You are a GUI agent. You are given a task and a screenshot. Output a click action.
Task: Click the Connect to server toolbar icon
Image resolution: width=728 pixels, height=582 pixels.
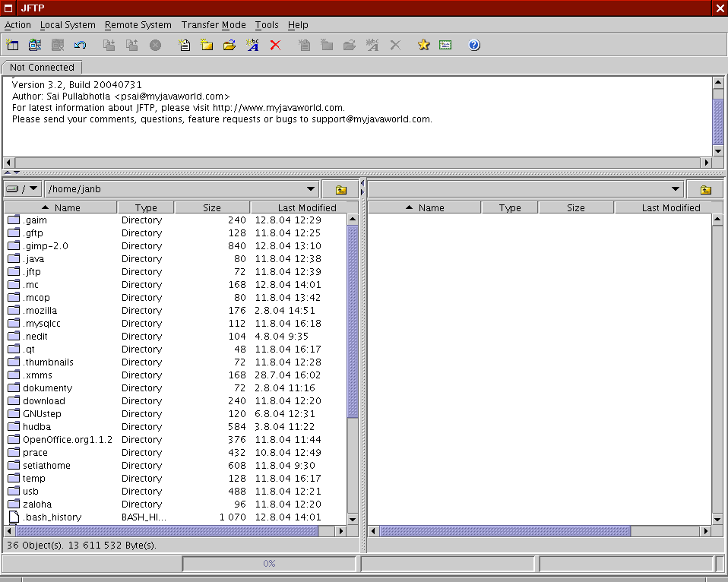(x=35, y=45)
